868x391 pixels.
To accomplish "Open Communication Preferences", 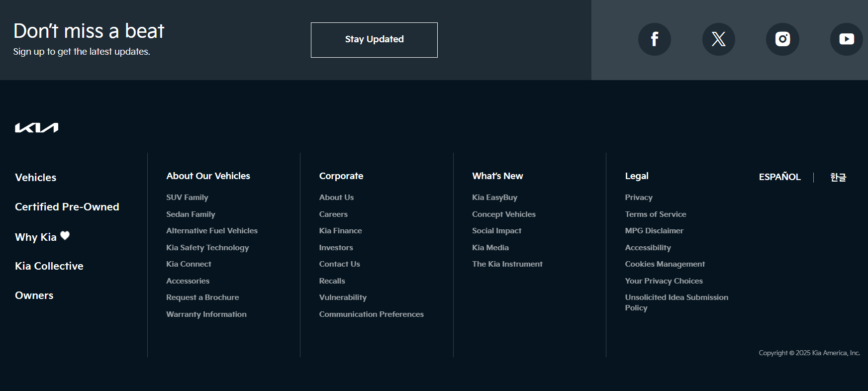I will click(372, 314).
